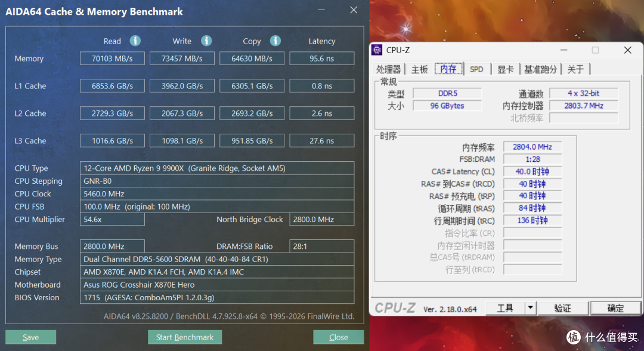Image resolution: width=644 pixels, height=351 pixels.
Task: Click the Chipset AMD X870E field
Action: [217, 272]
